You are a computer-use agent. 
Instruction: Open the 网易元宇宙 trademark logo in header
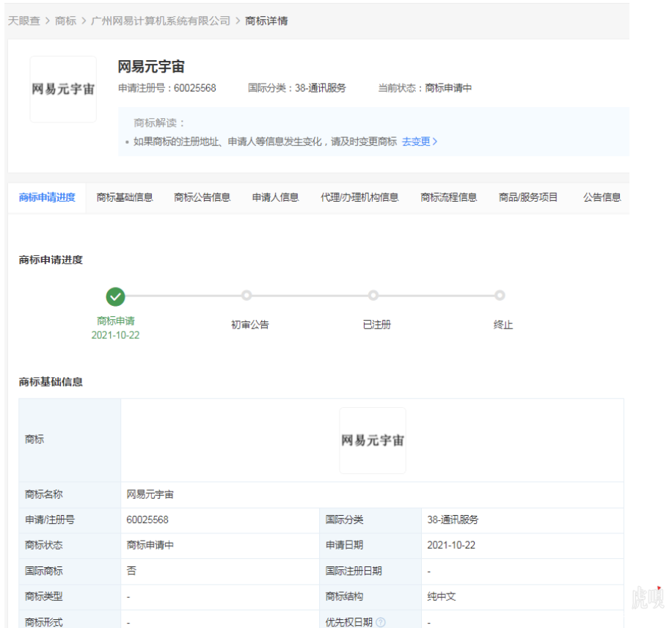tap(63, 89)
